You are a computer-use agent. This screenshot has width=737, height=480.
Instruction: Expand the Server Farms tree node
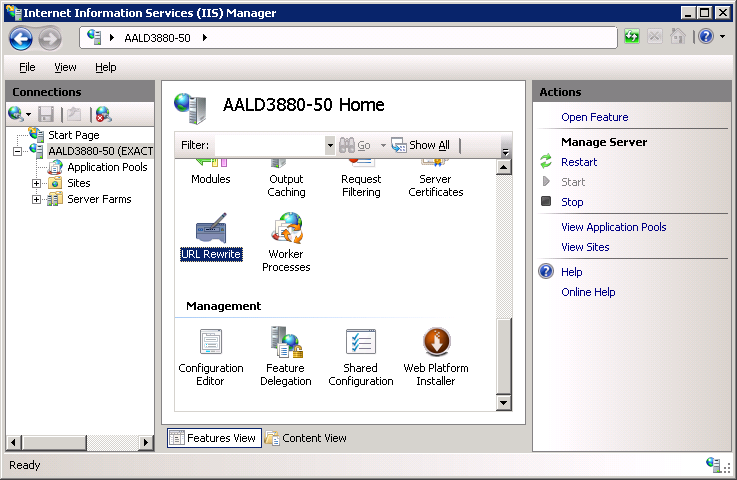click(36, 199)
